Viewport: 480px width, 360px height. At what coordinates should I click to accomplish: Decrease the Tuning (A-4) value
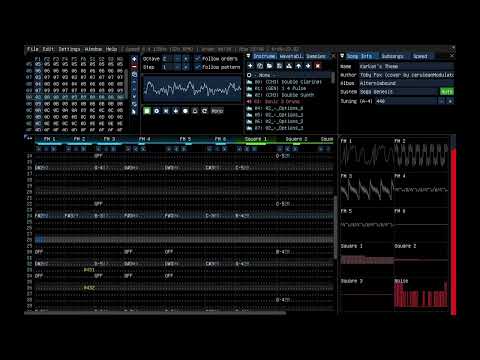click(441, 101)
